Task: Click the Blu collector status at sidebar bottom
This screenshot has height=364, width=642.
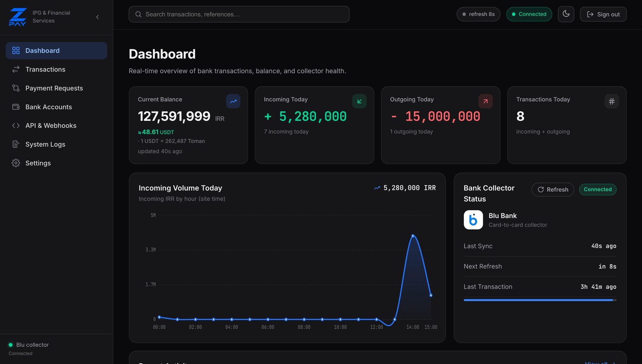Action: point(28,349)
